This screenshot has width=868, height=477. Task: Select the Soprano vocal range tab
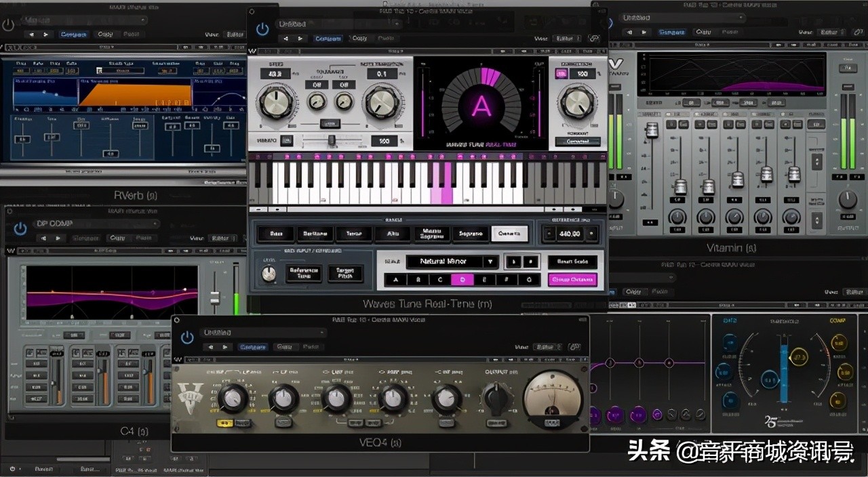471,234
